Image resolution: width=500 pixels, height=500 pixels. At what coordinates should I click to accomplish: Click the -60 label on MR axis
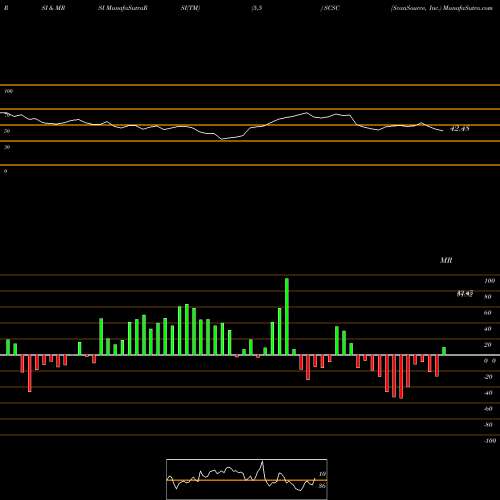tap(488, 409)
